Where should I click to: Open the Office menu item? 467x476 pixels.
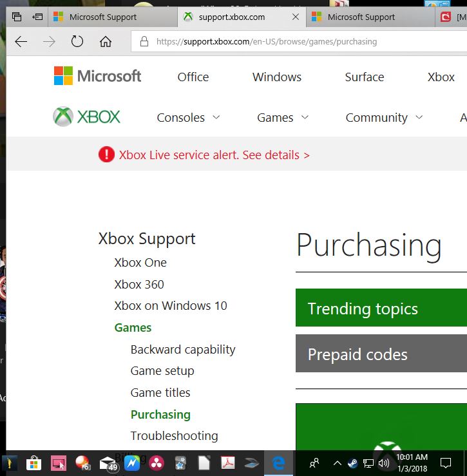193,77
